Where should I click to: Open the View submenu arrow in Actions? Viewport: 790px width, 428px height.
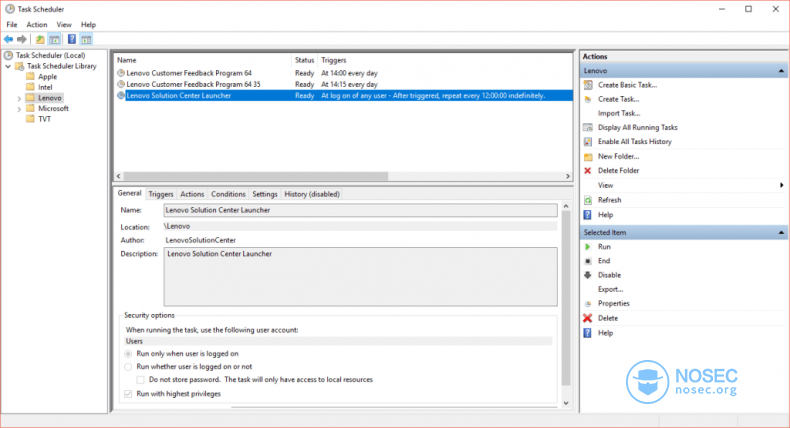coord(781,185)
